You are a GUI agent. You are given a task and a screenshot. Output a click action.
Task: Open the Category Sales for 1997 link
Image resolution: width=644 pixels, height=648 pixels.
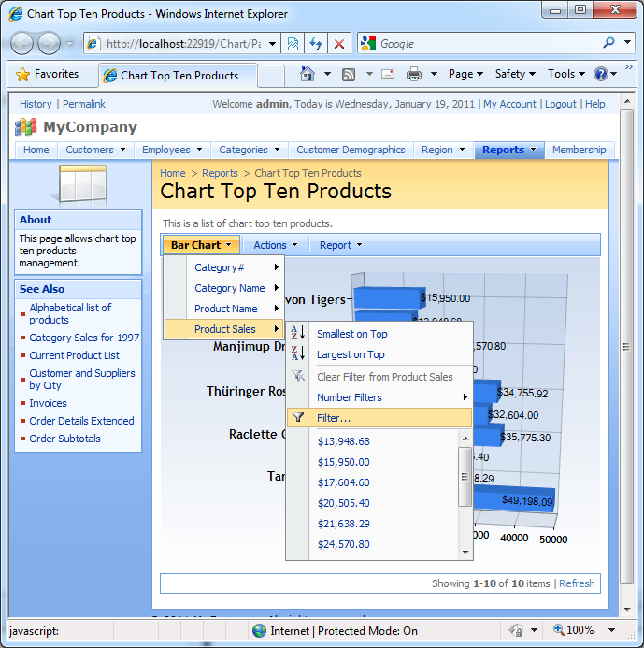click(x=84, y=338)
